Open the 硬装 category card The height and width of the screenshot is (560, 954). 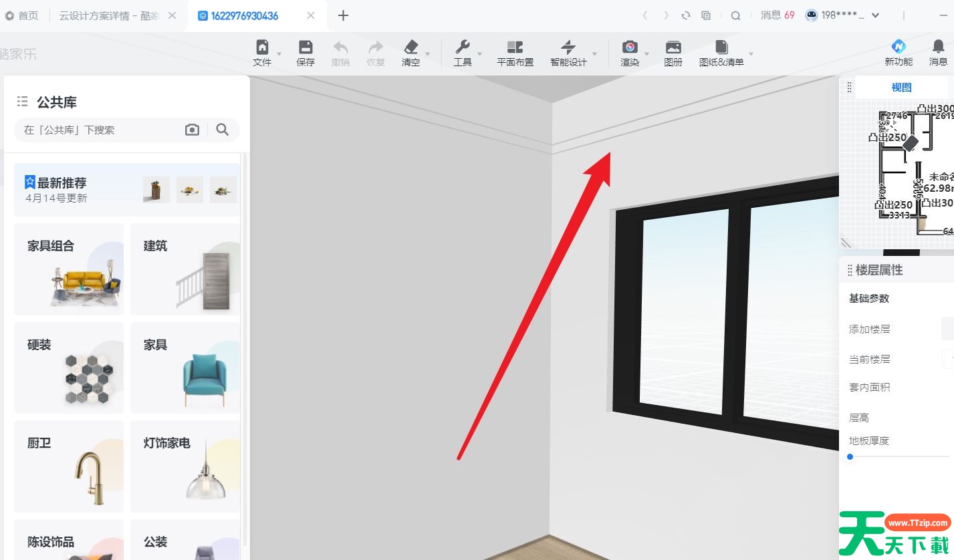(69, 368)
